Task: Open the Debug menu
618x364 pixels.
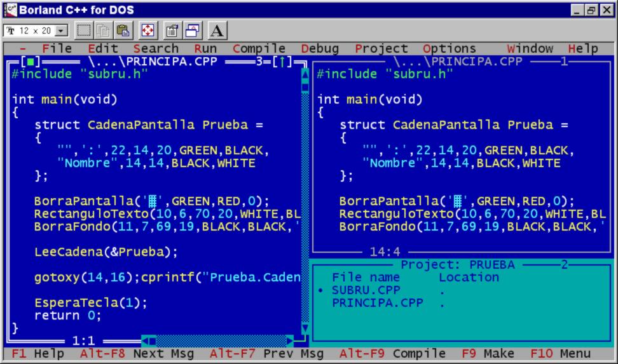Action: (320, 48)
